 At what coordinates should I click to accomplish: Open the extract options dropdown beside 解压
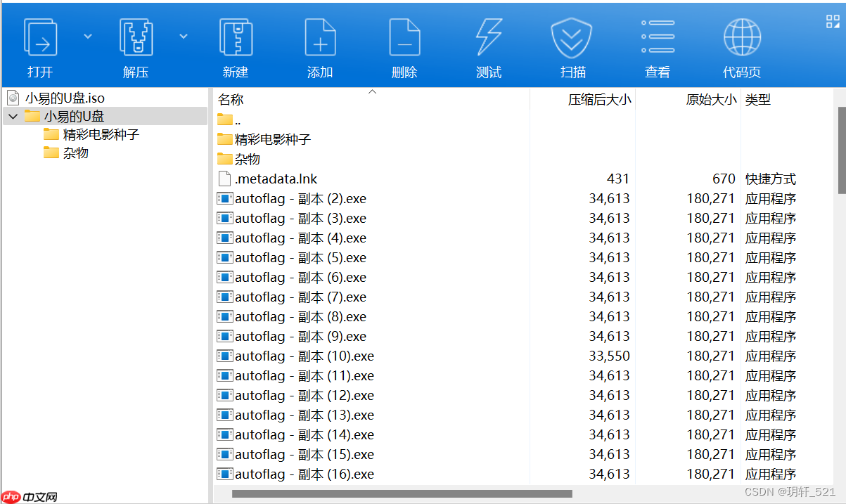coord(182,37)
